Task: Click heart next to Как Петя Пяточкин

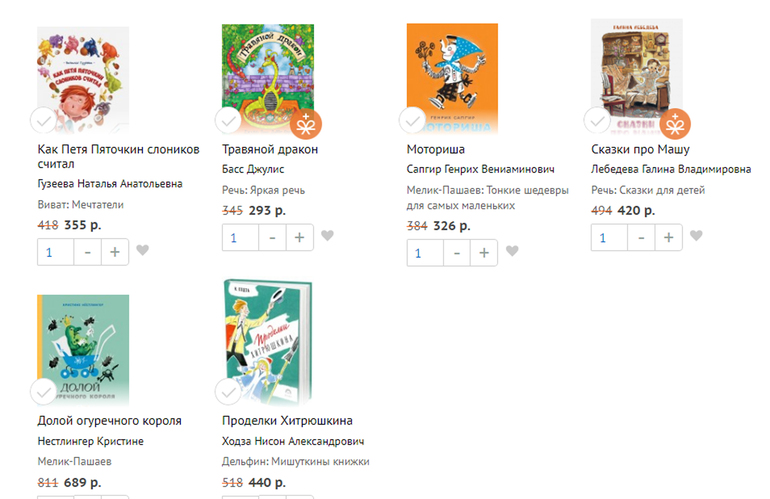Action: pos(142,250)
